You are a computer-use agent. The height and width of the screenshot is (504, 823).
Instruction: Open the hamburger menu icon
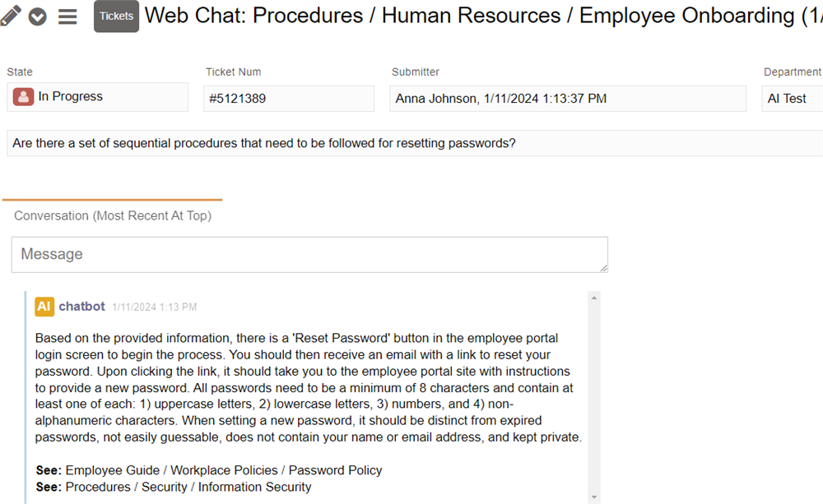tap(67, 16)
